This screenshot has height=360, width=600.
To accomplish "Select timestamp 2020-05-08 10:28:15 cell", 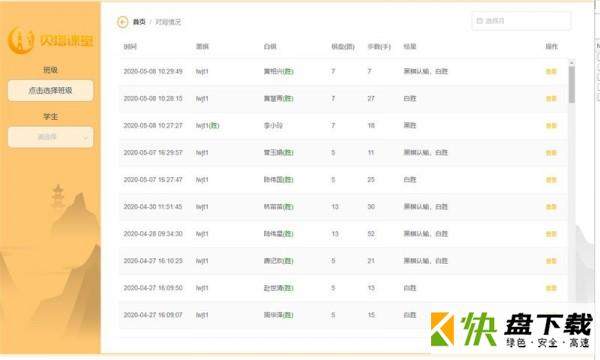I will coord(153,99).
